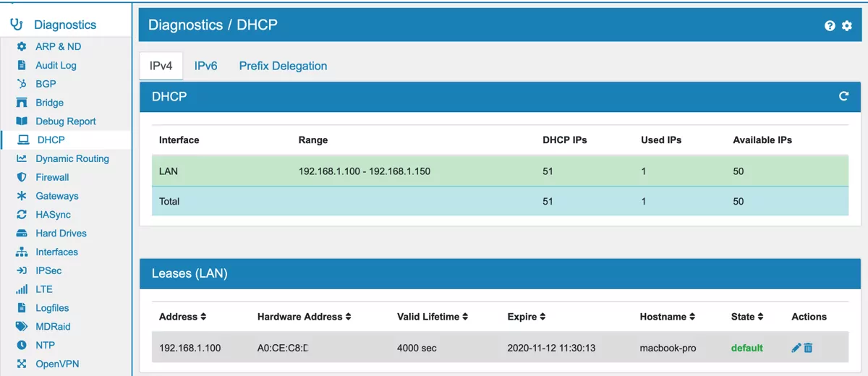Click the OpenVPN icon in sidebar

pyautogui.click(x=22, y=364)
